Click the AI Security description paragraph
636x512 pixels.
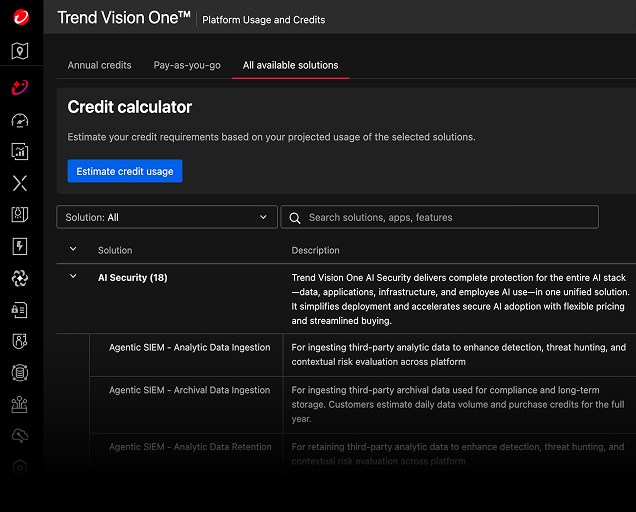tap(460, 299)
